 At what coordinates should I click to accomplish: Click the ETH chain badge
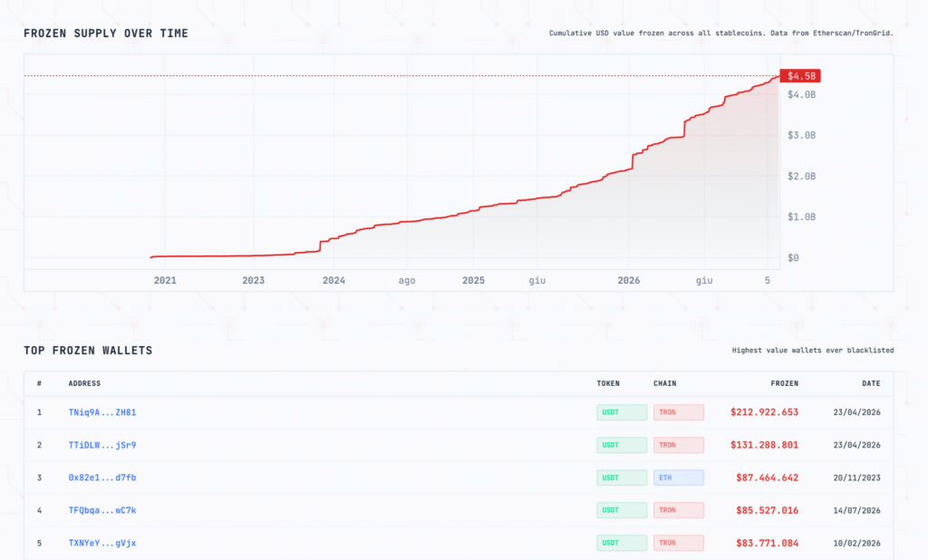tap(678, 478)
